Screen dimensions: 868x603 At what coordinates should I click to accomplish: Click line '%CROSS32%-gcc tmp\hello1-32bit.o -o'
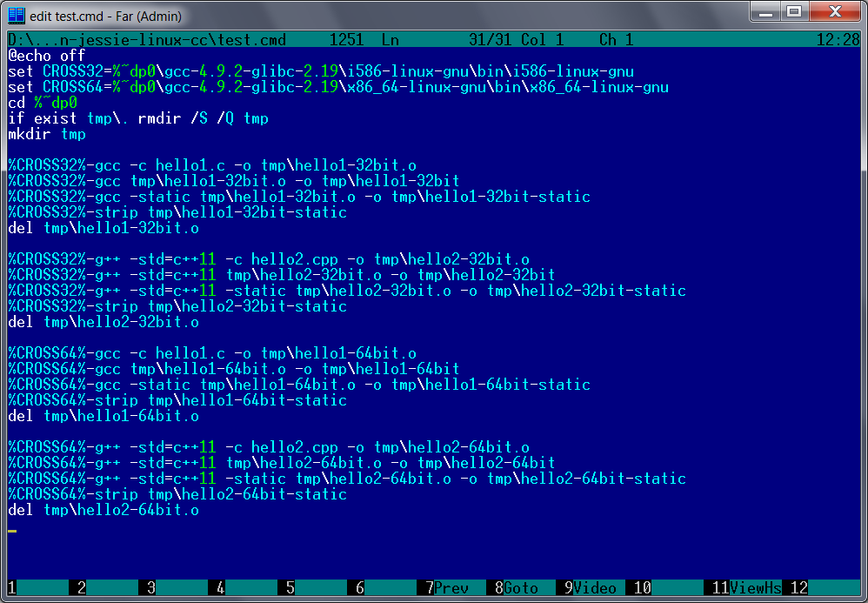234,181
